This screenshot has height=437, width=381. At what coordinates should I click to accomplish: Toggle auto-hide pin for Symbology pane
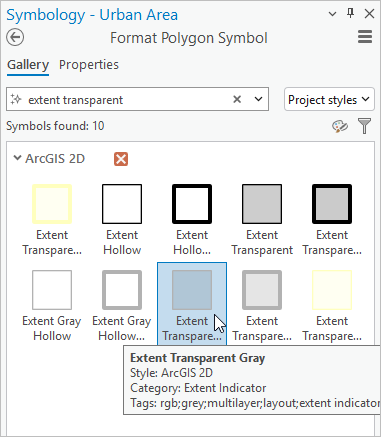coord(350,13)
